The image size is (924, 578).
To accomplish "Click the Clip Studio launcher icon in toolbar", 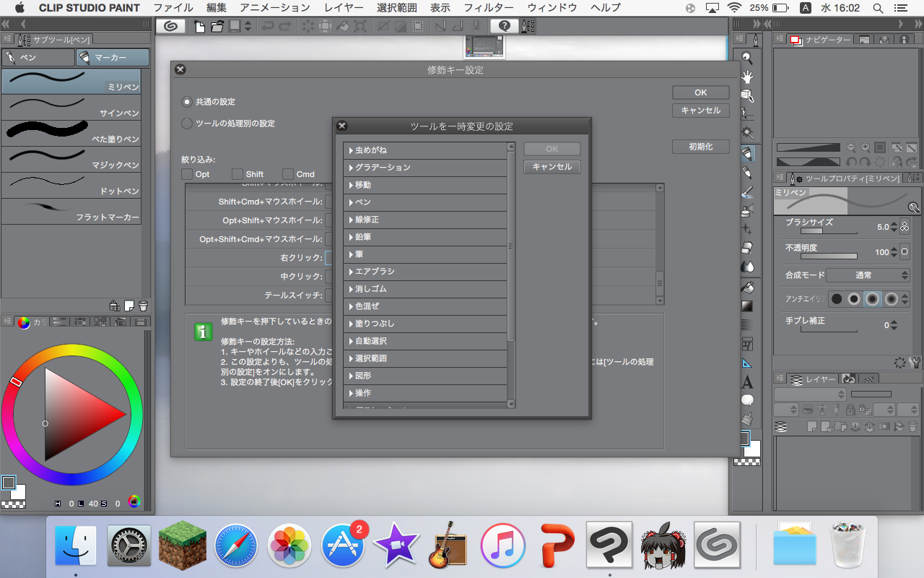I will (x=171, y=27).
